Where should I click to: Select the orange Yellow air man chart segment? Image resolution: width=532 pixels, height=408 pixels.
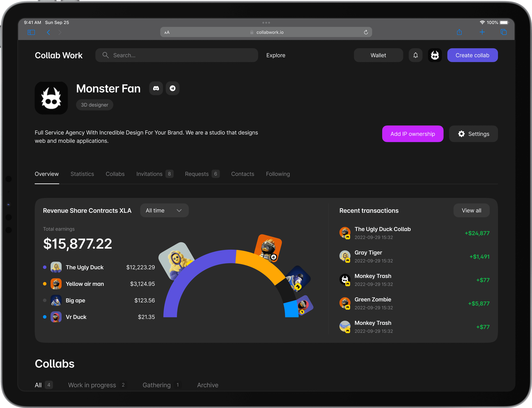point(261,264)
